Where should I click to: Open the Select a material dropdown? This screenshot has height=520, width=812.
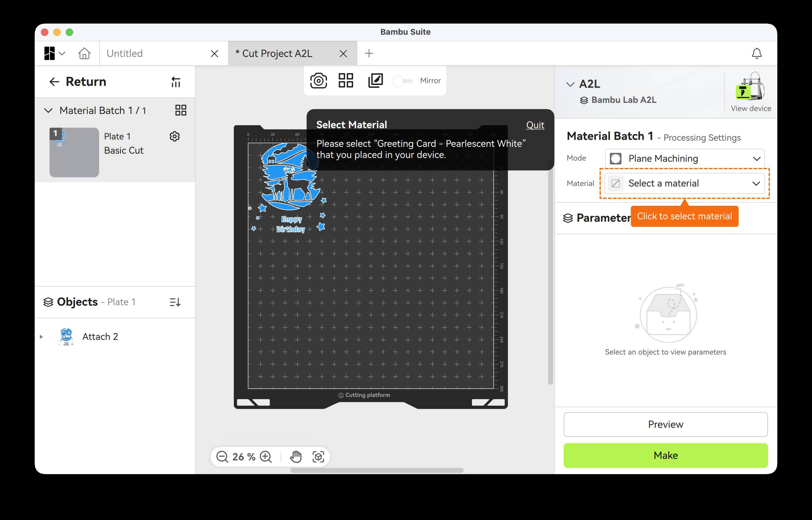[x=685, y=183]
